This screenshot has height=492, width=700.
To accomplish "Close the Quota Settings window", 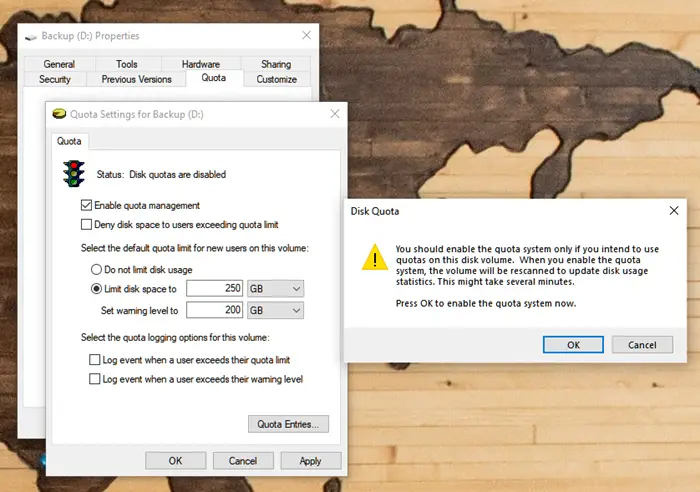I will (x=335, y=114).
